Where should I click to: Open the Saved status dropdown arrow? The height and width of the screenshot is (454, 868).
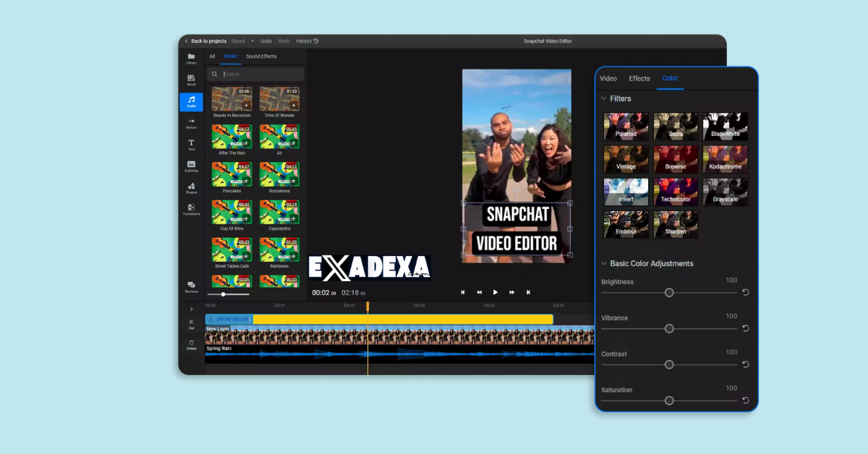click(x=252, y=41)
